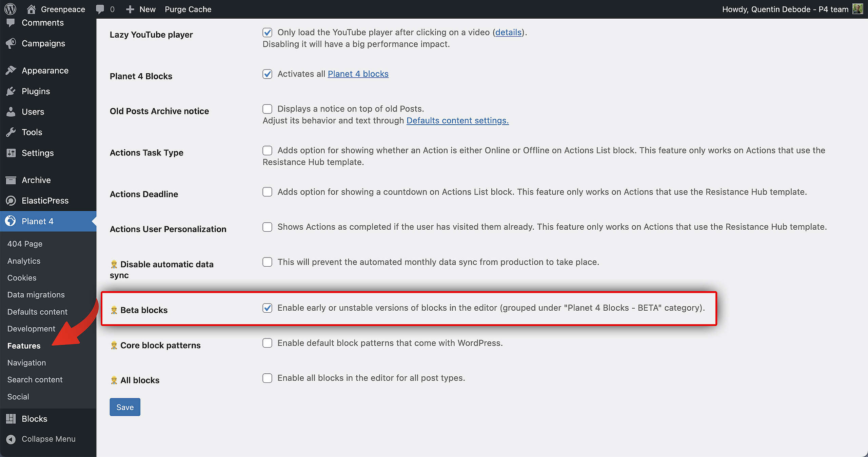Expand the Howdy Quentin Debode account menu
This screenshot has height=457, width=868.
coord(785,9)
